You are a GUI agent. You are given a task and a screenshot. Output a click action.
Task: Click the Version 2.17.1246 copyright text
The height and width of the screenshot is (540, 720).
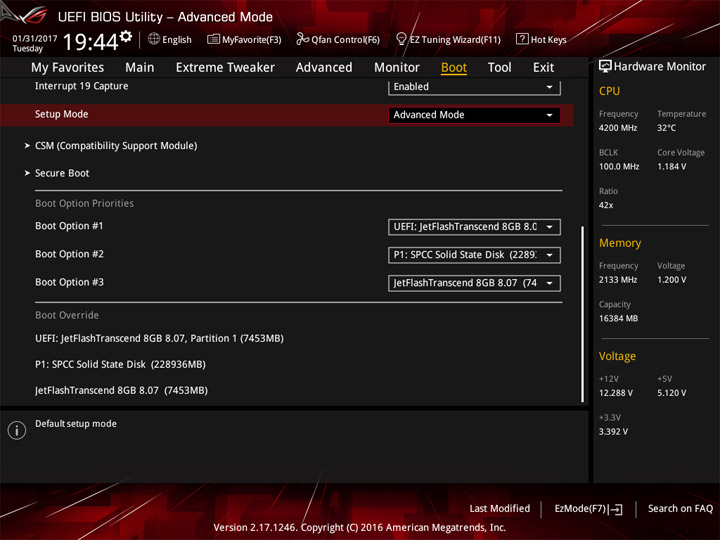(x=360, y=528)
